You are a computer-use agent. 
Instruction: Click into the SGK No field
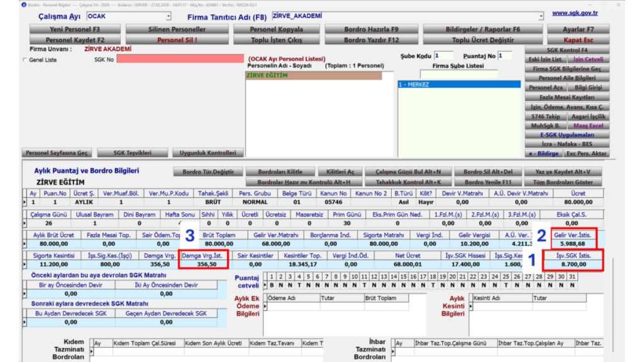180,59
